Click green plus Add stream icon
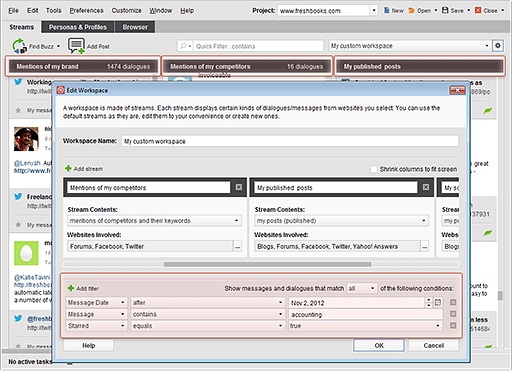This screenshot has height=372, width=512. click(x=68, y=168)
